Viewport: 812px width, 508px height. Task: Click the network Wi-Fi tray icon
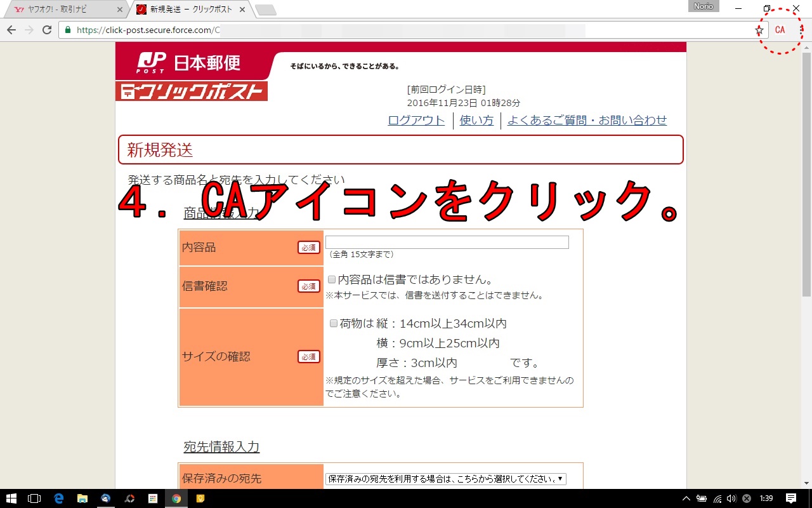pyautogui.click(x=717, y=498)
